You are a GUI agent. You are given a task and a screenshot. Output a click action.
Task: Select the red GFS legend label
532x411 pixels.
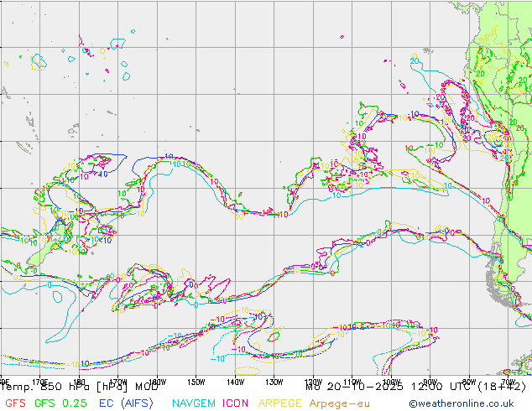click(x=16, y=403)
